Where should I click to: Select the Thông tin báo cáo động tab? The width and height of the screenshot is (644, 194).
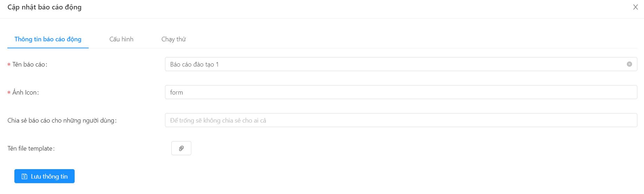(48, 39)
